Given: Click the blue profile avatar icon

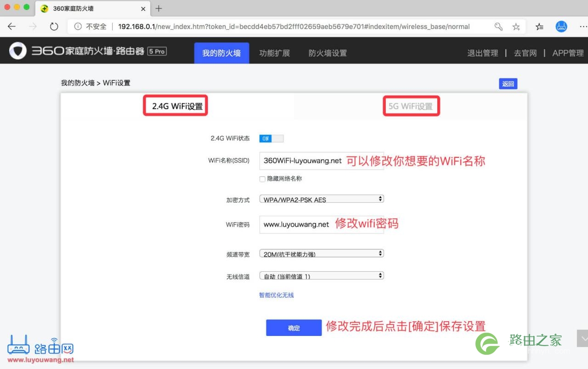Looking at the screenshot, I should [561, 27].
